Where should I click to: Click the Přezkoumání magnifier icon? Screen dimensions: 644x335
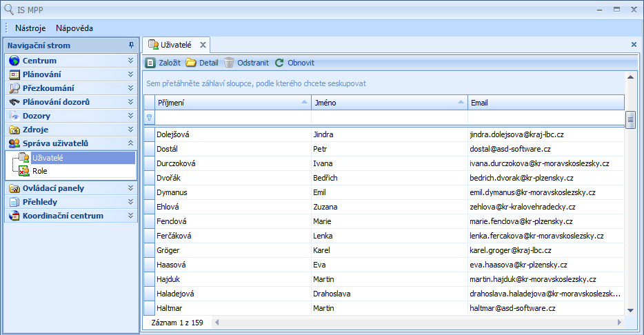coord(14,88)
